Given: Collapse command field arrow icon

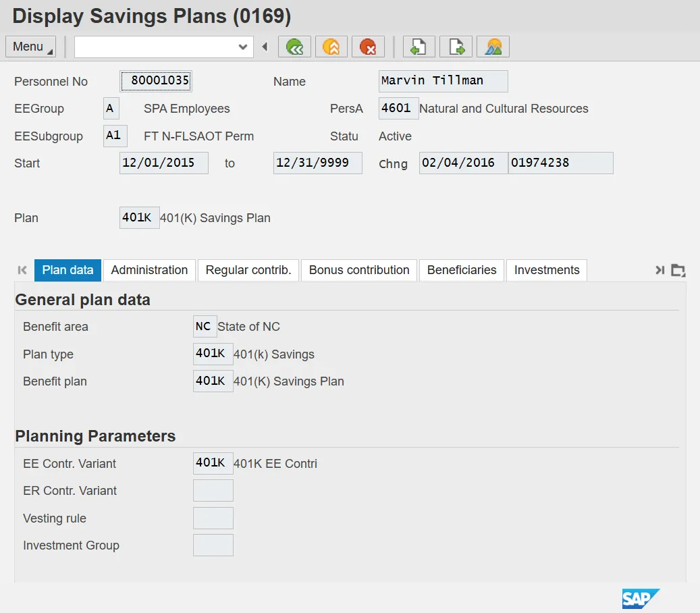Looking at the screenshot, I should [x=265, y=47].
